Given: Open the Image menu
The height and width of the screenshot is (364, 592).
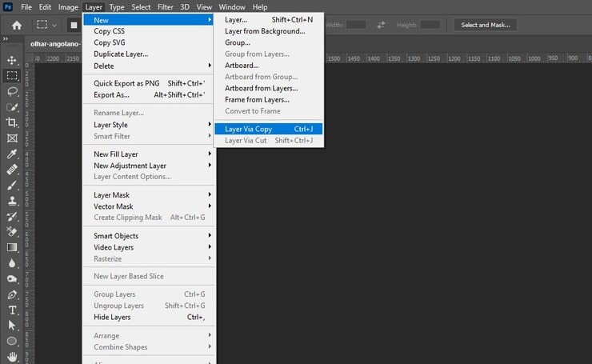Looking at the screenshot, I should [x=68, y=7].
